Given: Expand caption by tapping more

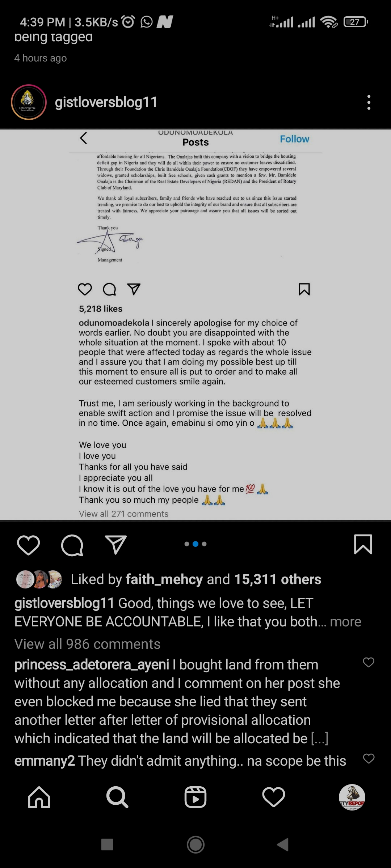Looking at the screenshot, I should [x=345, y=622].
